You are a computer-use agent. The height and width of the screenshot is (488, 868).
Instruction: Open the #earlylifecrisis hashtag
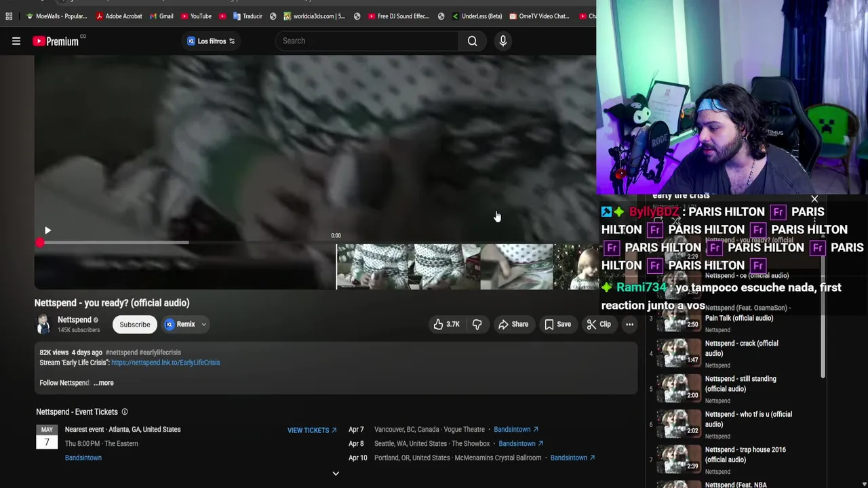point(160,352)
